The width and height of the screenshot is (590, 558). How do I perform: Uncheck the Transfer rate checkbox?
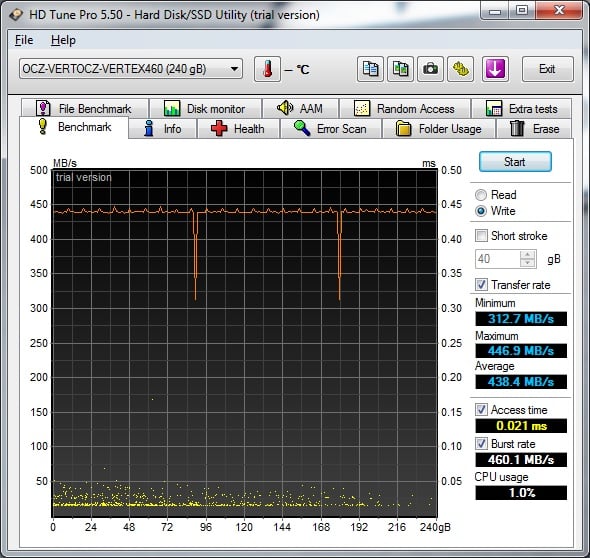[x=481, y=285]
